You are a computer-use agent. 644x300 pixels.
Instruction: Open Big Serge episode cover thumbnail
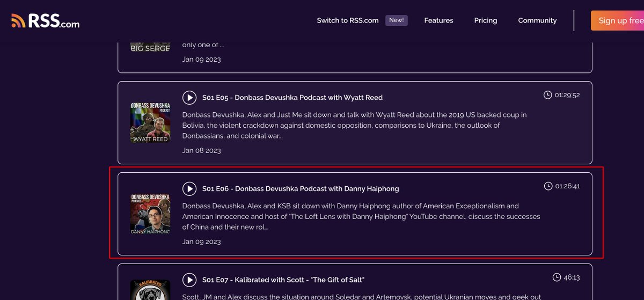(x=150, y=46)
